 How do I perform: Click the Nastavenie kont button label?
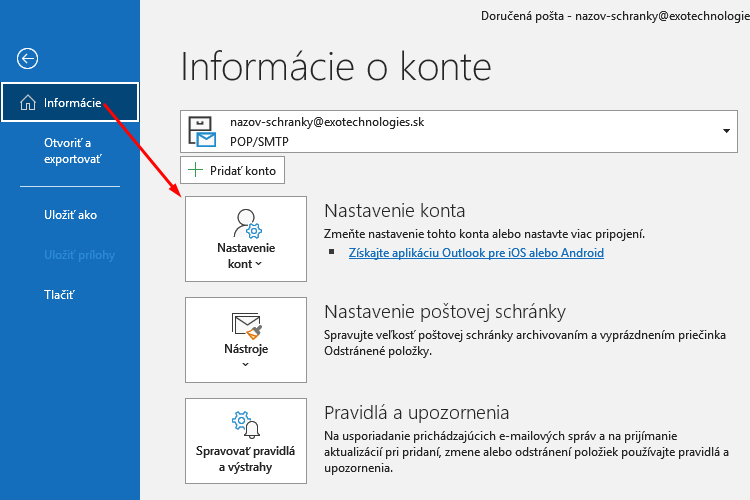[246, 256]
